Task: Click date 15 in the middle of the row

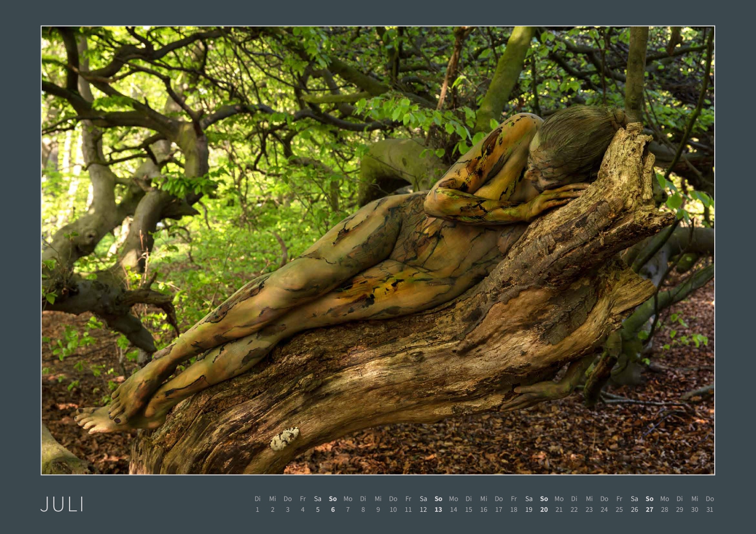Action: pyautogui.click(x=468, y=509)
